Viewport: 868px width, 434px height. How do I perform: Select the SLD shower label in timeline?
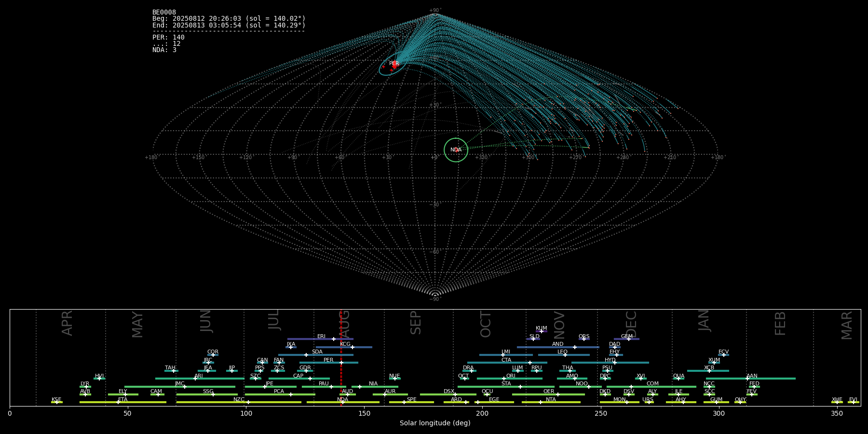(534, 337)
